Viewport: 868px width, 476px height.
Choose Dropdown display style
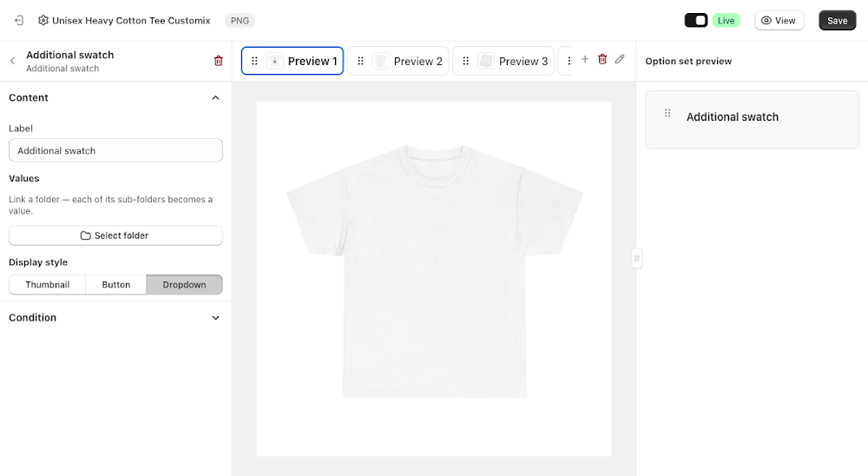184,285
